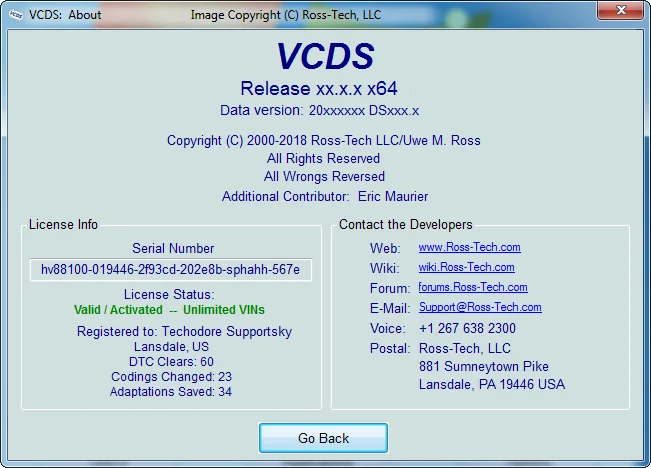
Task: Open the wiki.Ross-Tech.com link
Action: 466,267
